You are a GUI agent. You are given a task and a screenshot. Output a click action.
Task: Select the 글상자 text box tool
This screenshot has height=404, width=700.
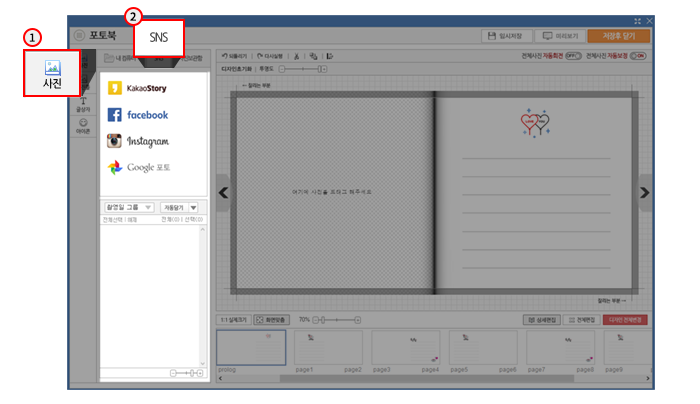(x=83, y=104)
